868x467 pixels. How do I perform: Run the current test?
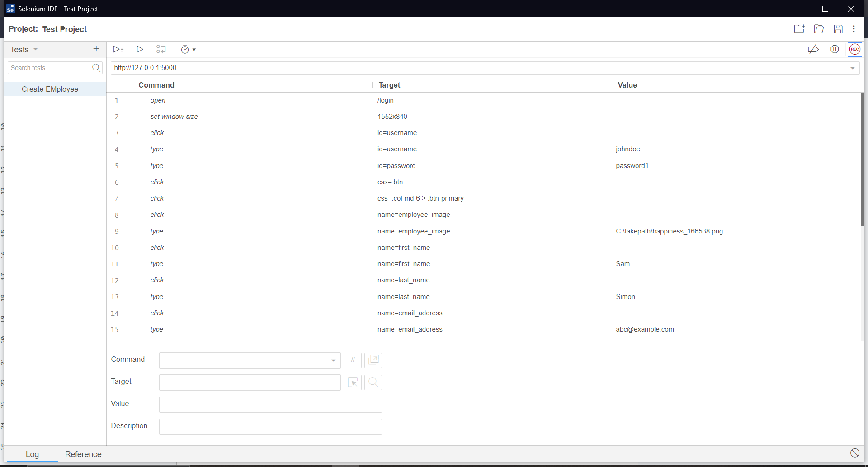[140, 49]
